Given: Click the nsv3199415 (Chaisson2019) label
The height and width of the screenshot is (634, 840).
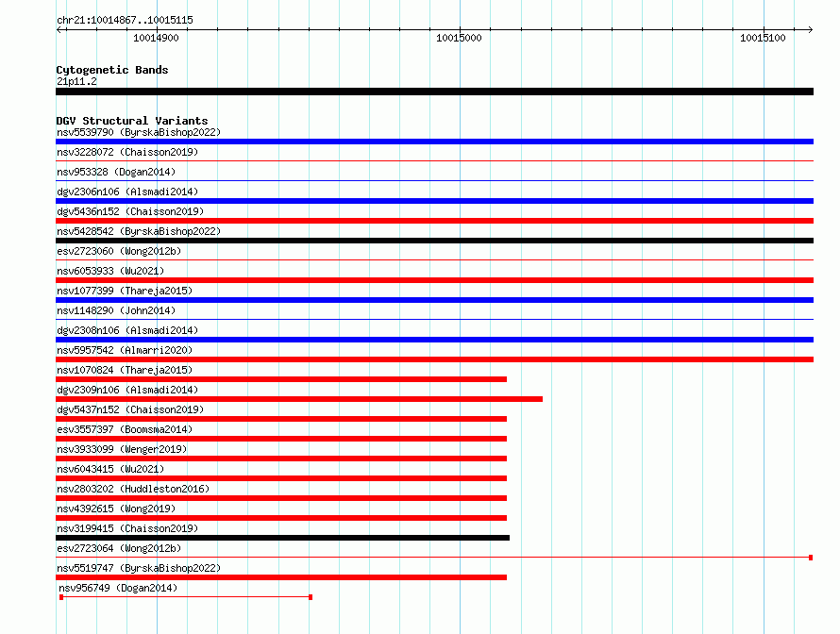Looking at the screenshot, I should coord(127,528).
